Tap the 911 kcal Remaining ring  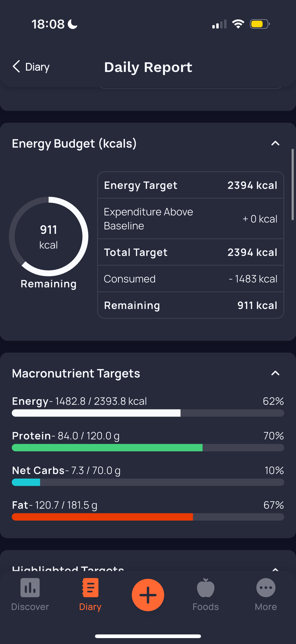48,237
